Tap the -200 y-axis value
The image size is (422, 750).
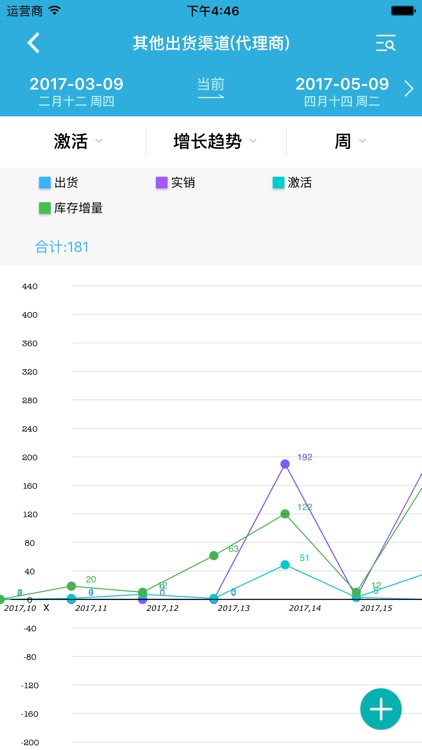click(31, 742)
